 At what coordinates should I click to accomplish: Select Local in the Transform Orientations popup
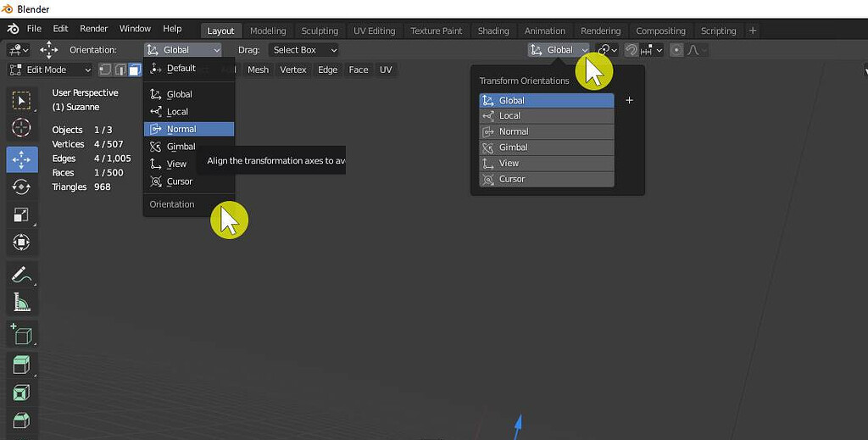click(547, 115)
